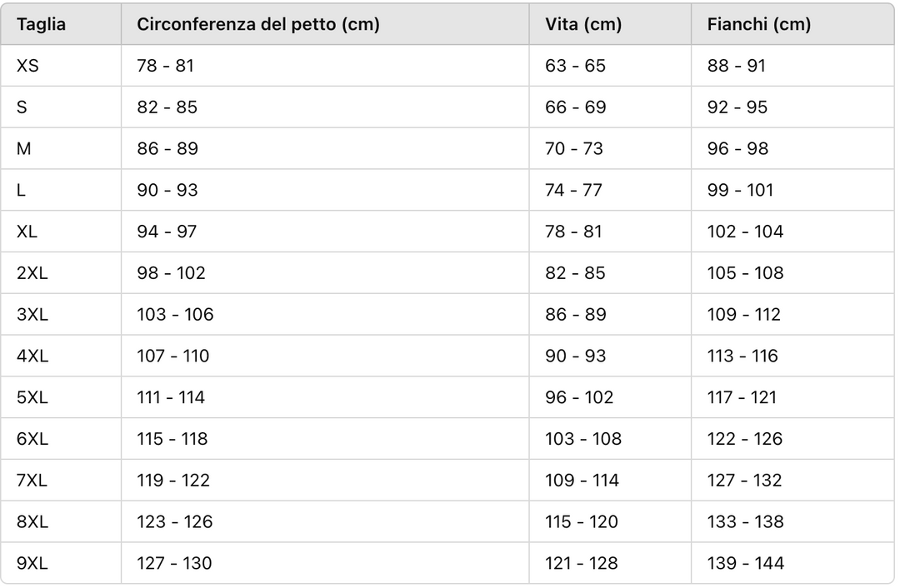Click the 8XL size label

coord(32,521)
